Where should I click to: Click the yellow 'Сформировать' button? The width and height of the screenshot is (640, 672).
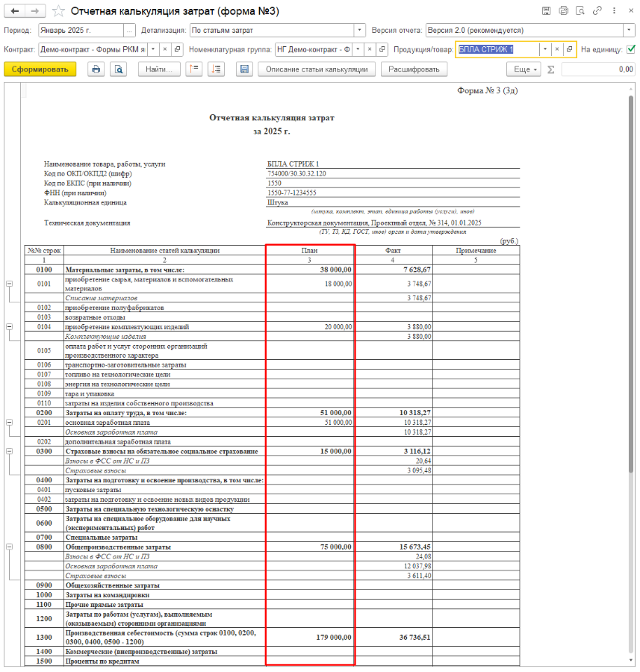[40, 69]
